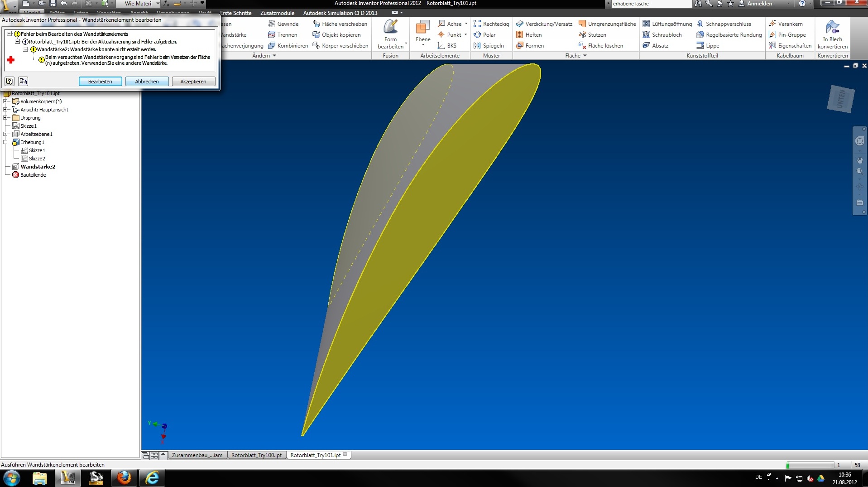
Task: Open the Zusatzmodule ribbon tab
Action: 277,13
